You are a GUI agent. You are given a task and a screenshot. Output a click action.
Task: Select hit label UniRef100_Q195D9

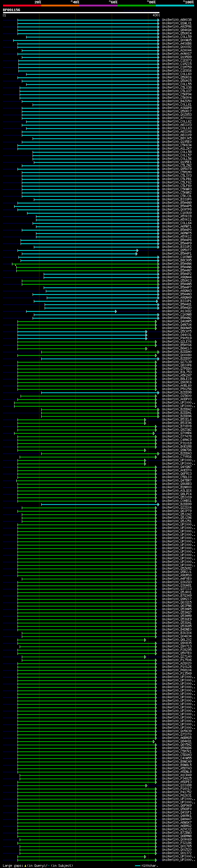coord(177,57)
